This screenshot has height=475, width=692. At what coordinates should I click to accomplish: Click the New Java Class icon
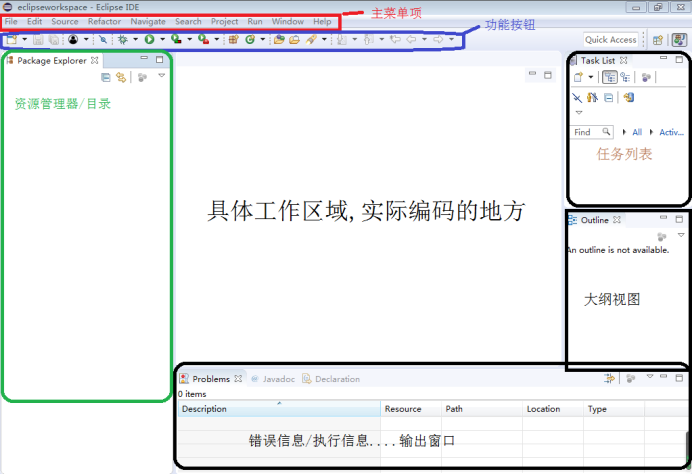coord(250,40)
